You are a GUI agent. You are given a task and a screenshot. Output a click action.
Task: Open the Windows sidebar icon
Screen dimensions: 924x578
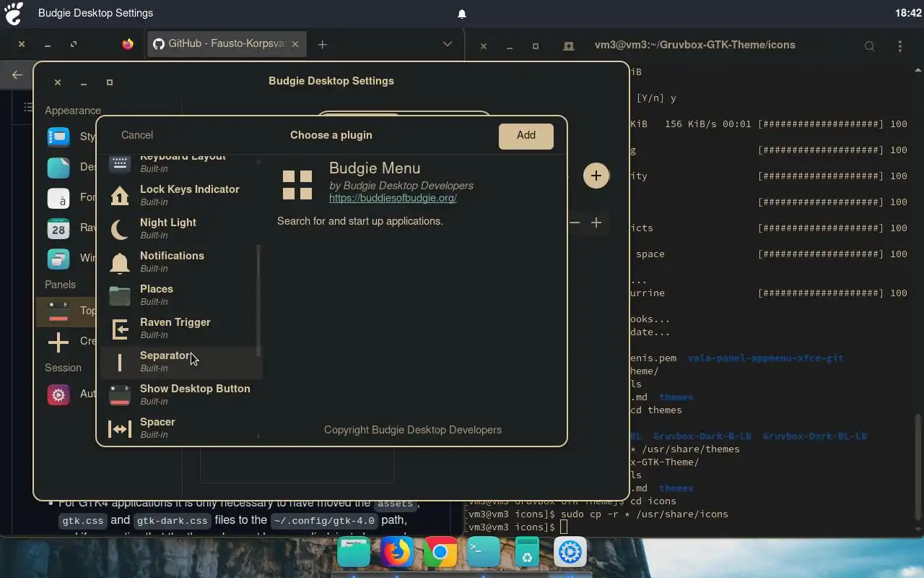[58, 258]
